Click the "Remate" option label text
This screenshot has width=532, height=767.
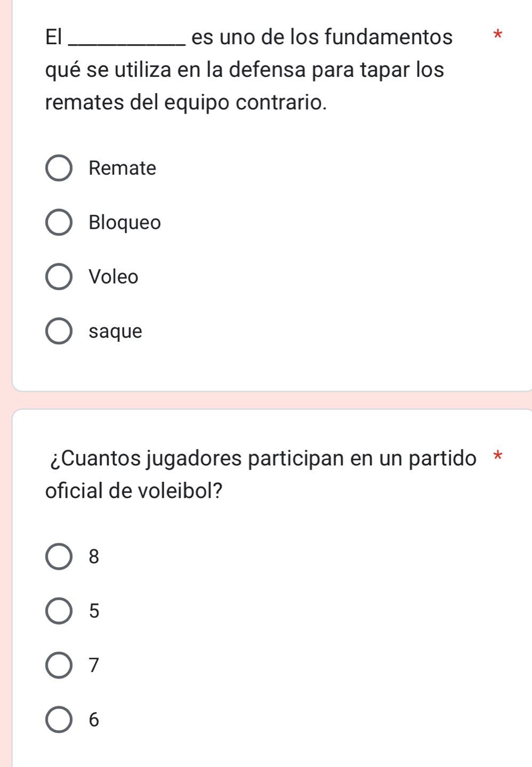123,168
